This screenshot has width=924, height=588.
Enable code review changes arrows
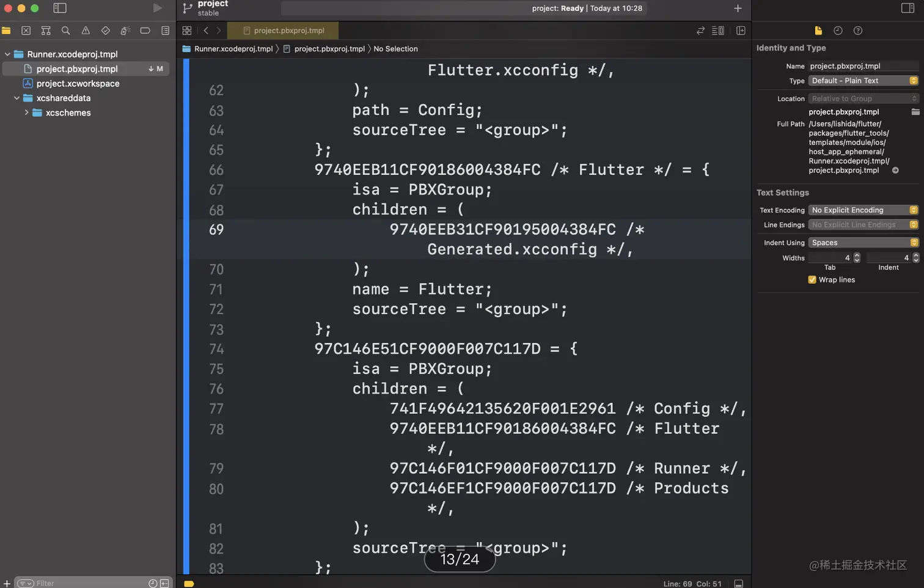point(700,31)
